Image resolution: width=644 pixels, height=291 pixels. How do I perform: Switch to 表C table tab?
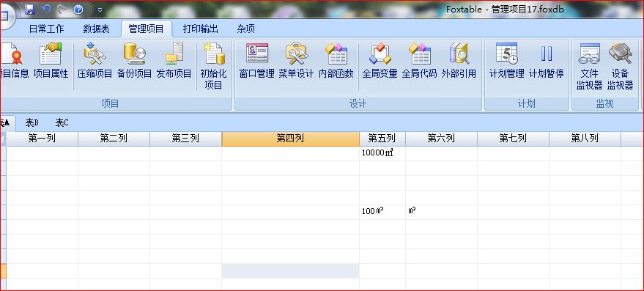tap(62, 122)
